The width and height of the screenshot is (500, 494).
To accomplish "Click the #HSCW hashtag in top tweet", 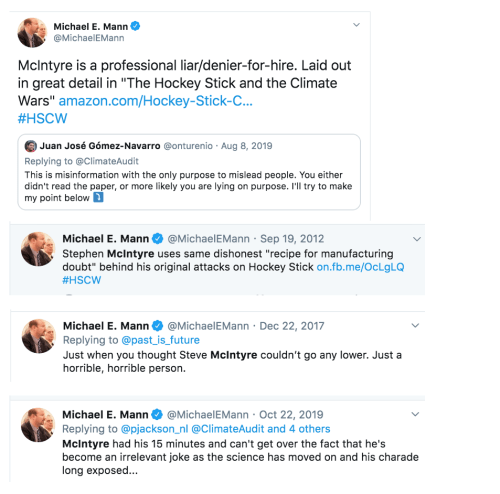I will pyautogui.click(x=42, y=118).
